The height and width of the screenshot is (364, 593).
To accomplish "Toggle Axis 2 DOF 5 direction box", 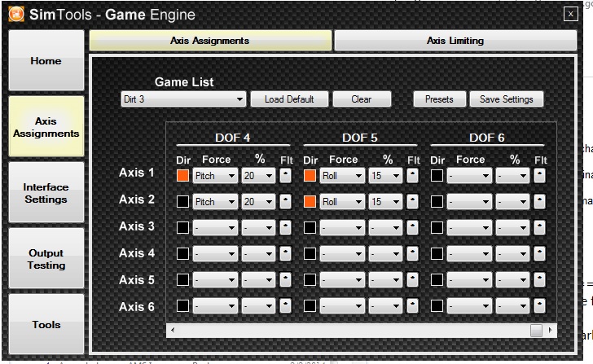I will click(x=310, y=201).
